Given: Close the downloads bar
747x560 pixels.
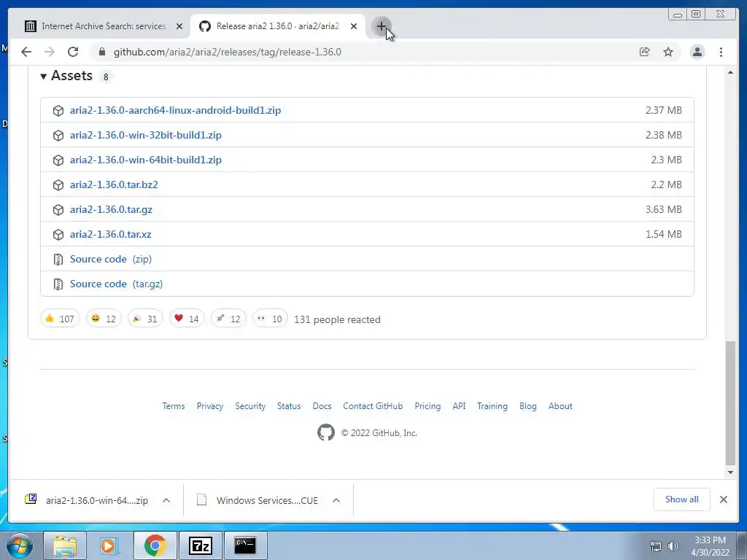Looking at the screenshot, I should pyautogui.click(x=723, y=499).
